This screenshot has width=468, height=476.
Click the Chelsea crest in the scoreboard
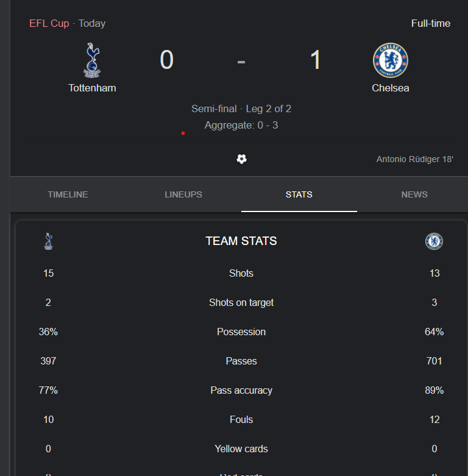pyautogui.click(x=390, y=60)
